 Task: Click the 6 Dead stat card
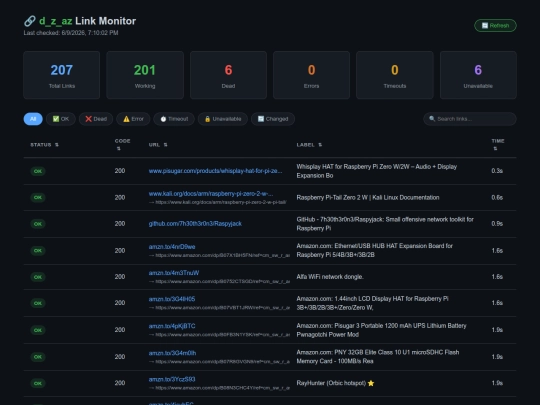228,75
